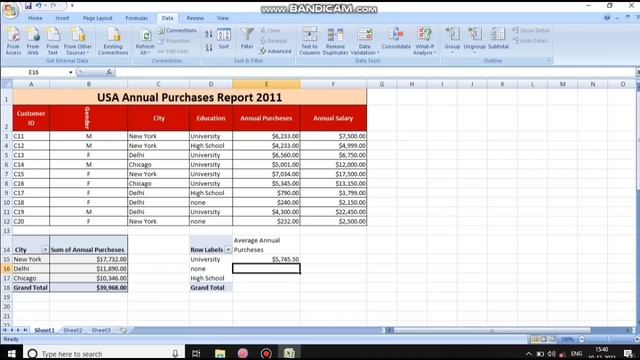Viewport: 640px width, 360px height.
Task: Open the Name Box dropdown
Action: 71,72
